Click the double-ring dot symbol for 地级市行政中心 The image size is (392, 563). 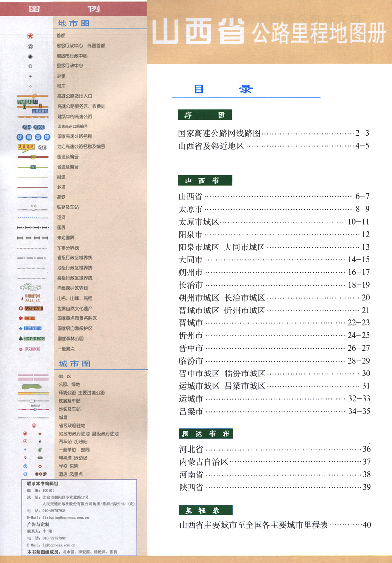click(30, 57)
